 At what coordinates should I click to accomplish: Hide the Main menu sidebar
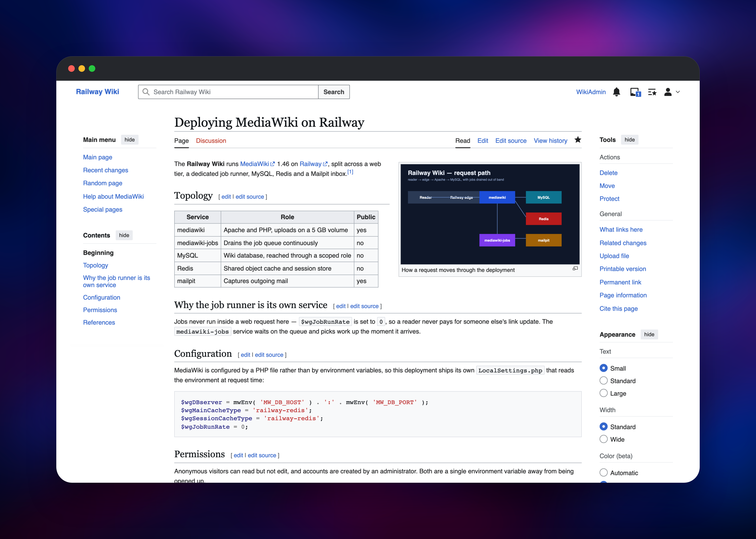tap(129, 140)
